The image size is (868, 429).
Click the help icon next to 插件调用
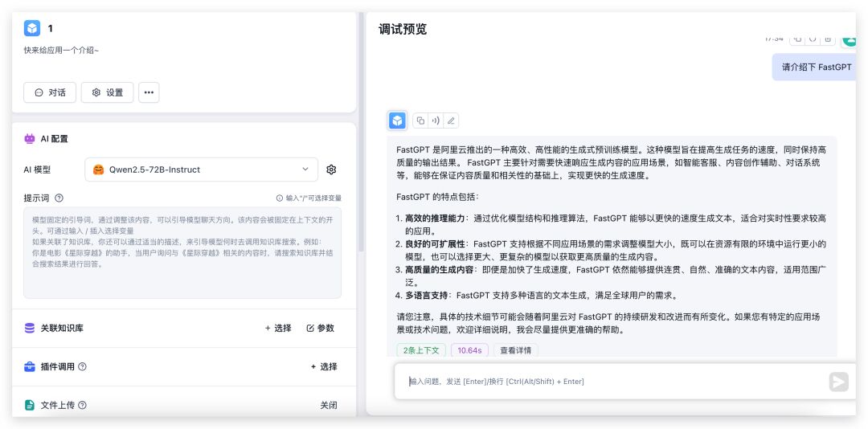(83, 366)
